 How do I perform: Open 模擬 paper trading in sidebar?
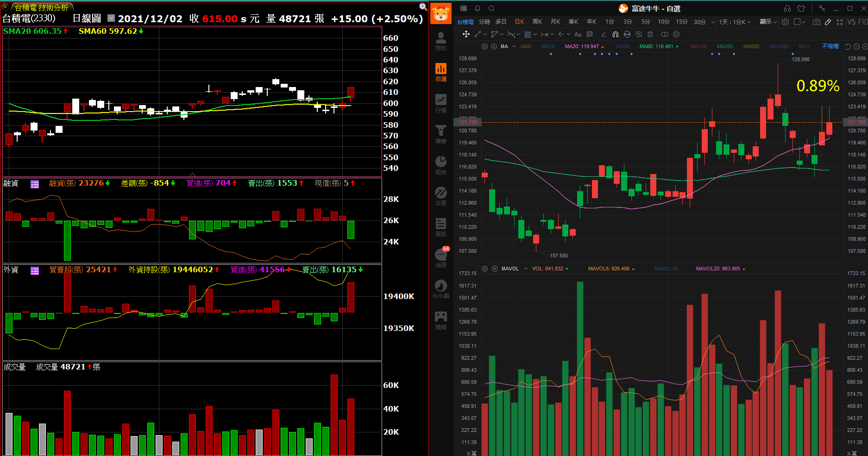coord(441,320)
